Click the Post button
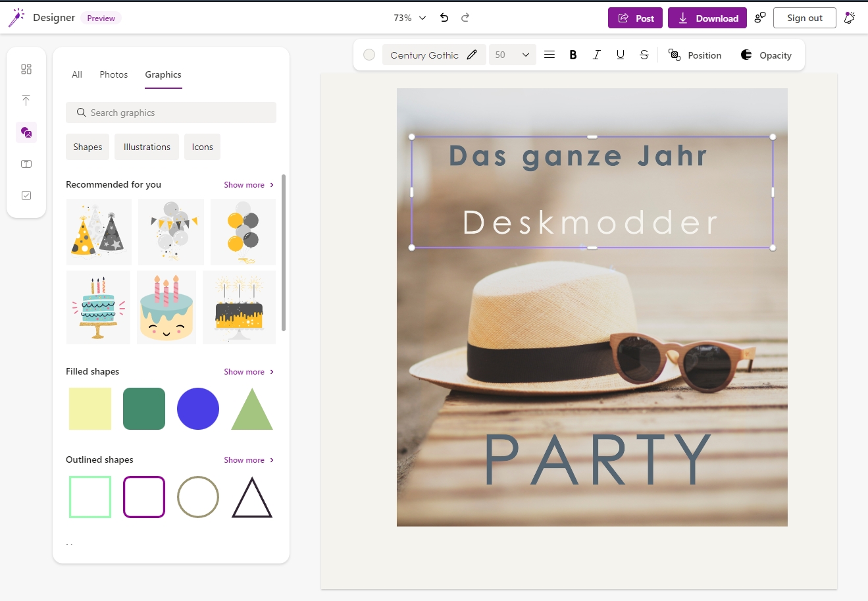868x601 pixels. [x=635, y=18]
